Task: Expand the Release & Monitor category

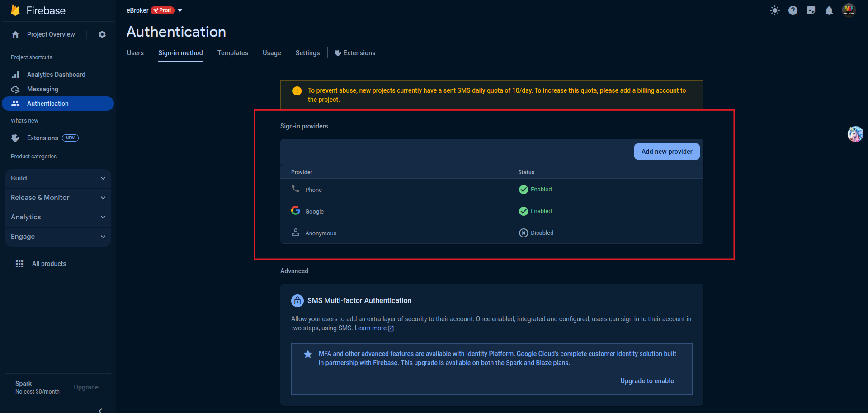Action: point(58,198)
